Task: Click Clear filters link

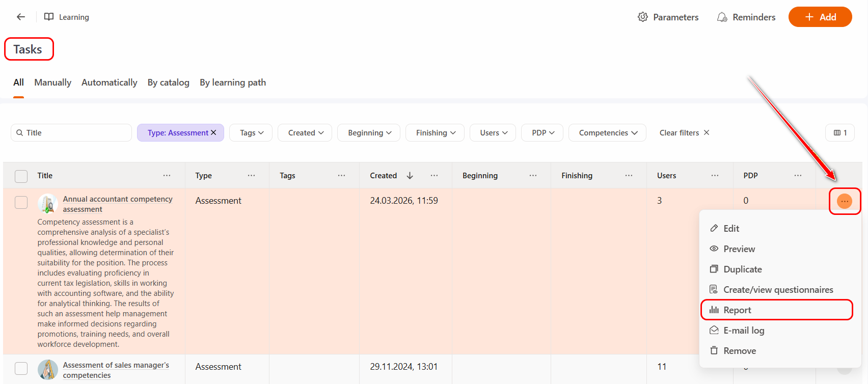Action: 684,133
